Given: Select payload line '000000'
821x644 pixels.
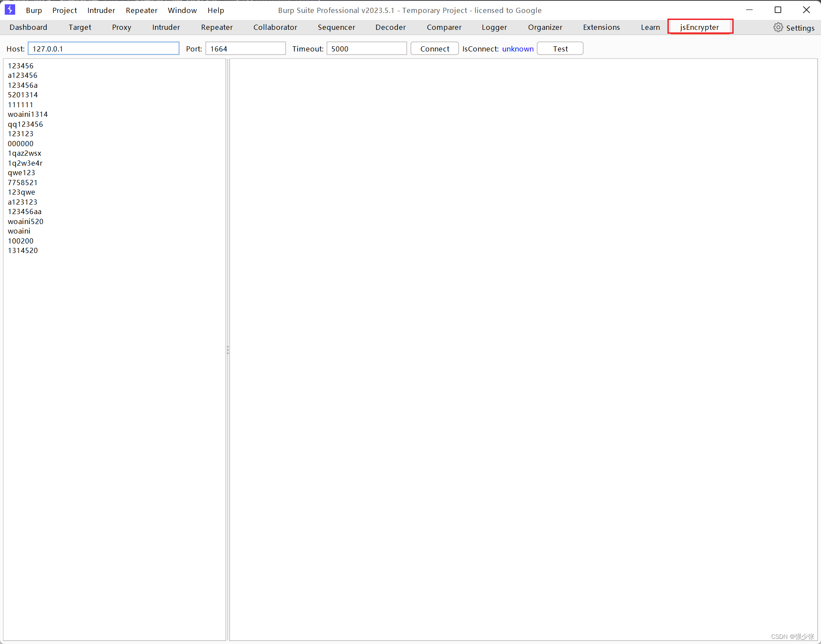Looking at the screenshot, I should [x=21, y=144].
